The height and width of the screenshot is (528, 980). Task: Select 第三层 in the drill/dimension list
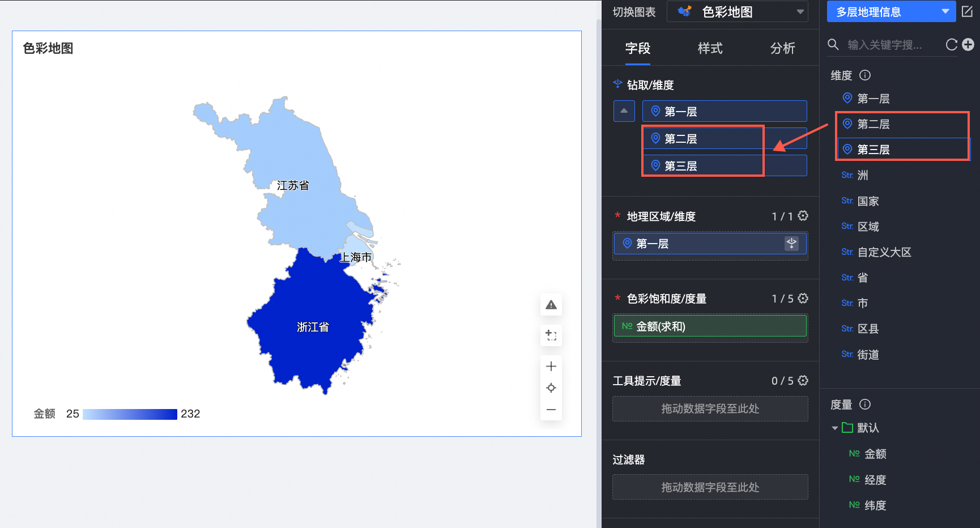(x=725, y=165)
